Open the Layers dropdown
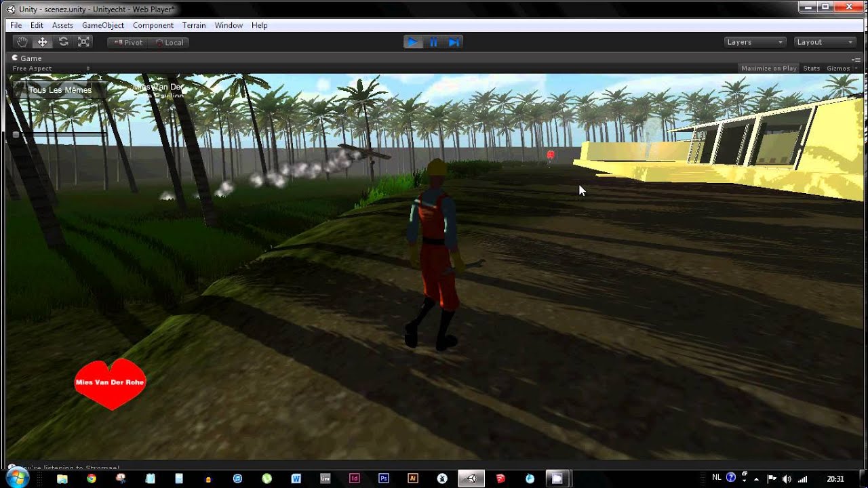This screenshot has width=868, height=488. [x=755, y=42]
